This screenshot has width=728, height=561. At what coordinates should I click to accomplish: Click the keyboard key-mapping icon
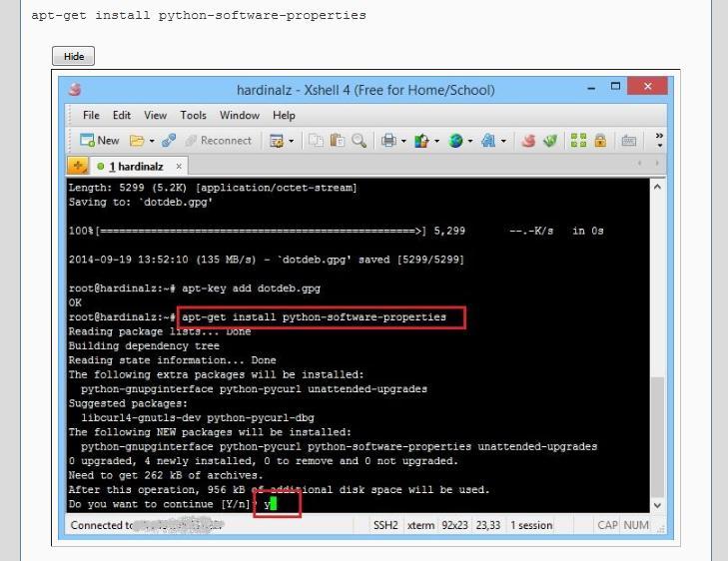click(x=629, y=140)
